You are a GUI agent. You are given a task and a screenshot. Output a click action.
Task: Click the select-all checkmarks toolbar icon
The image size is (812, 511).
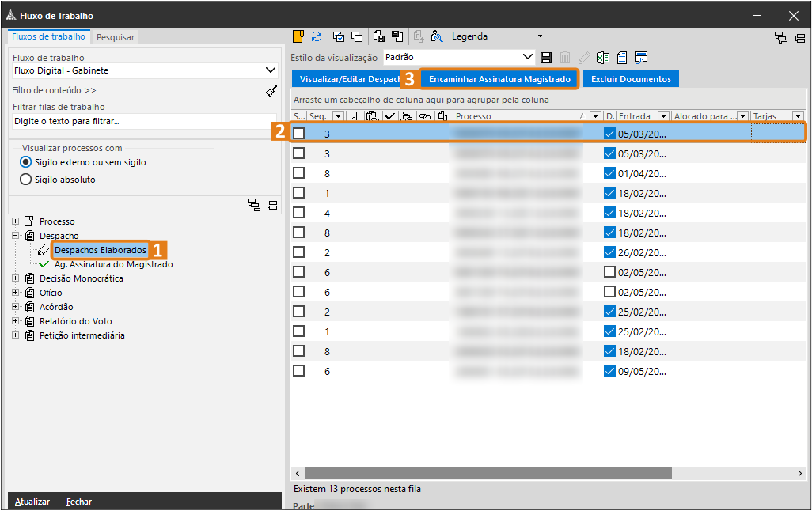339,36
